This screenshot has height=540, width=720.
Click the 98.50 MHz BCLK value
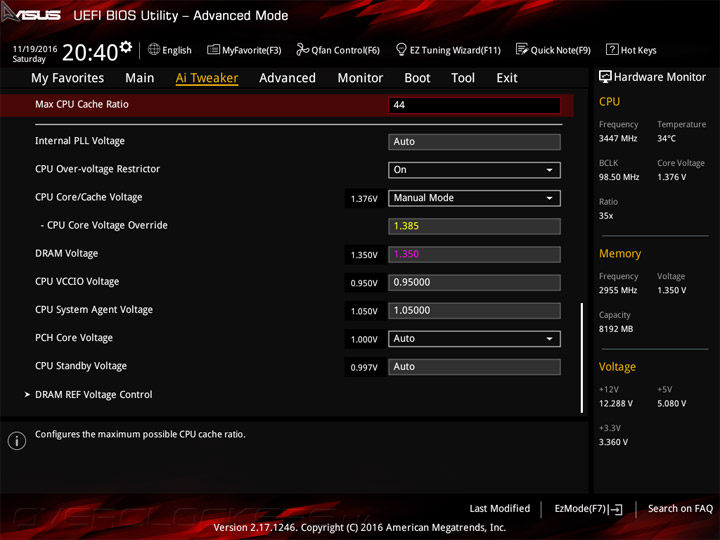[619, 177]
